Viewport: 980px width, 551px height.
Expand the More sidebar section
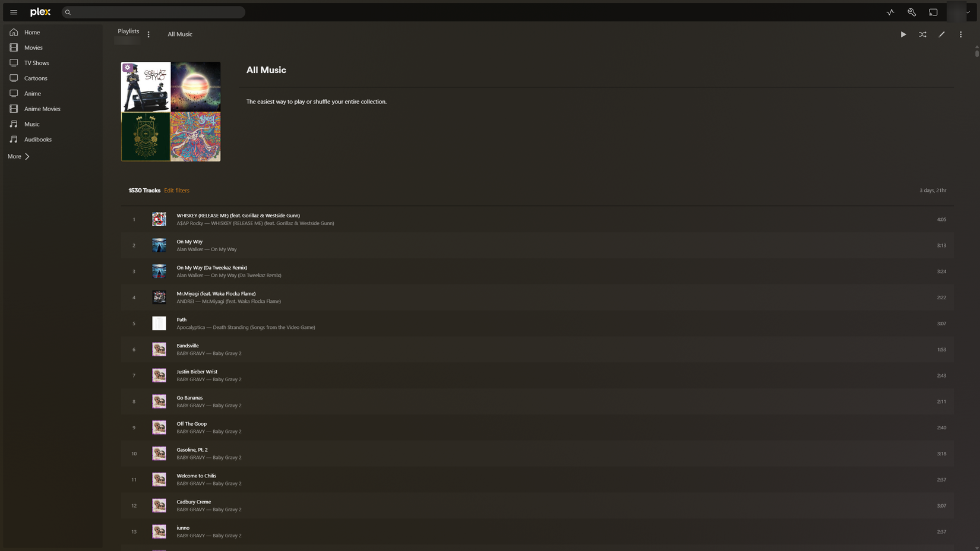pos(18,156)
